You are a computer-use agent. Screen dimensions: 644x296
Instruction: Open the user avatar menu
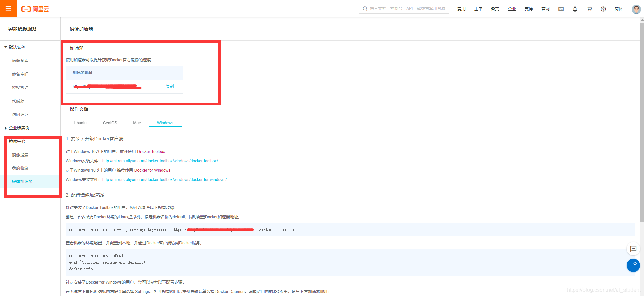[x=636, y=9]
